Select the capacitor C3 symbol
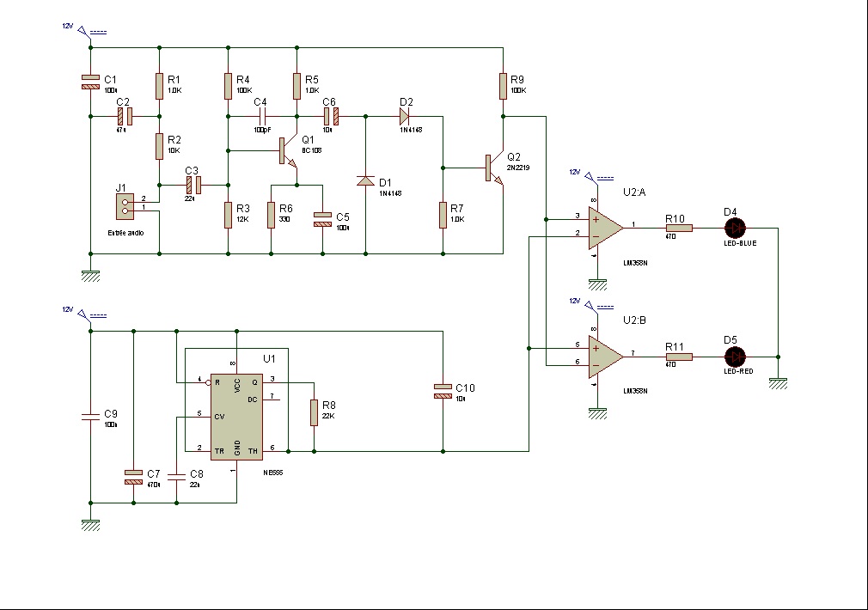Viewport: 868px width, 610px height. coord(193,185)
